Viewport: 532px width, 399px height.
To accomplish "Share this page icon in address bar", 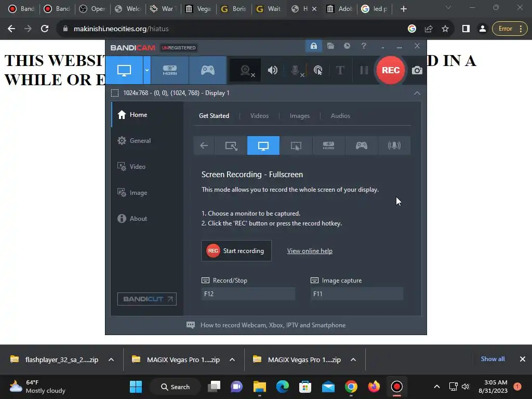I will point(429,29).
